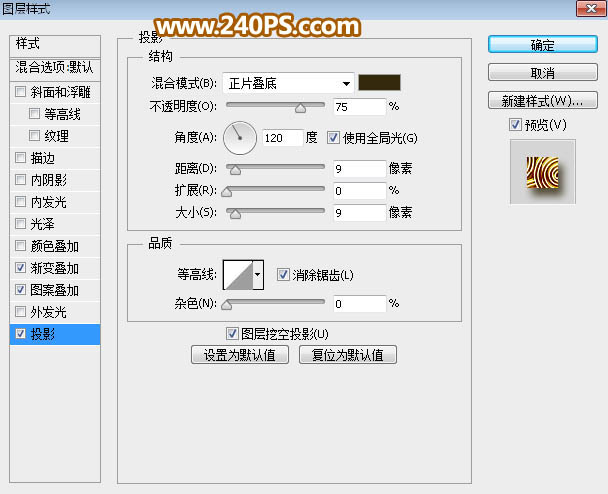Click 设置为默认值 button
This screenshot has height=494, width=608.
pos(240,355)
